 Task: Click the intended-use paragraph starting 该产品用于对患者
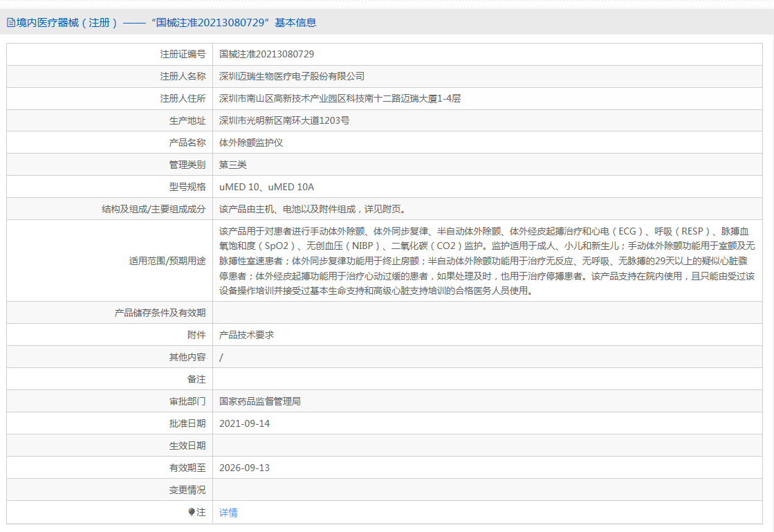click(487, 261)
